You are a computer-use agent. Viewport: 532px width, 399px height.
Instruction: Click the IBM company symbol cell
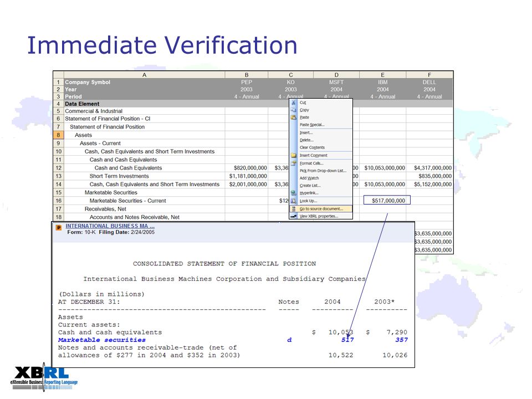coord(382,82)
